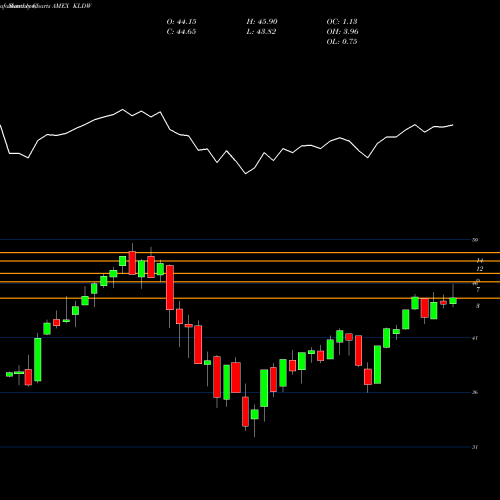Click the 'L: 43.82' low value
The height and width of the screenshot is (500, 500).
point(261,32)
